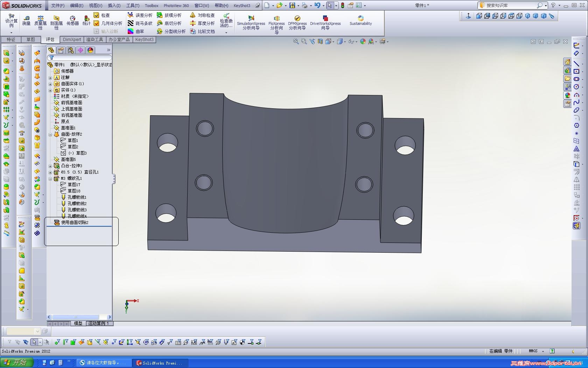Select 前视基准面 front plane in tree
This screenshot has height=368, width=588.
(x=68, y=103)
